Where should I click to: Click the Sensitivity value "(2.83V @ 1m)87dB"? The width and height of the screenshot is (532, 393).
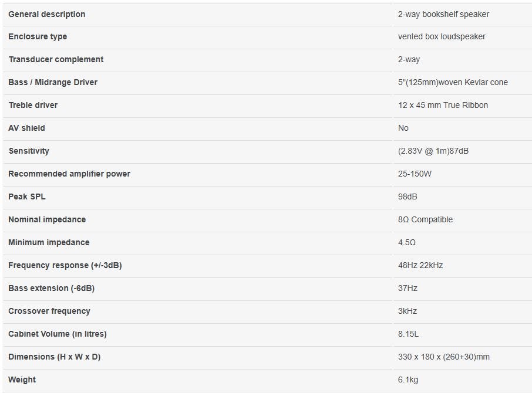click(x=433, y=151)
